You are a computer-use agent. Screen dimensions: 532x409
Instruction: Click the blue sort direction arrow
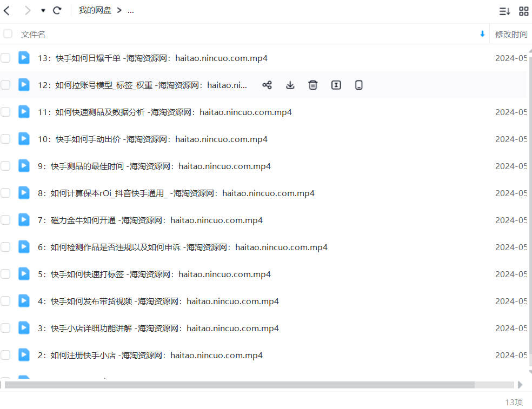[482, 34]
